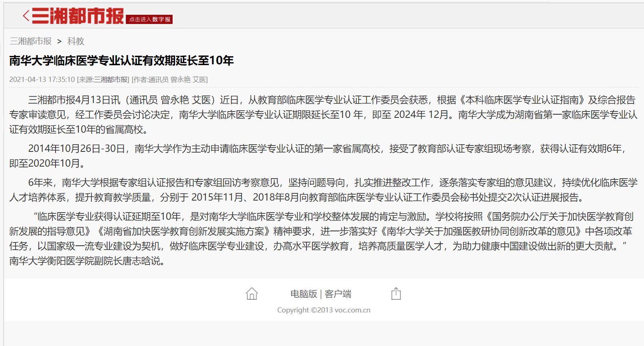Click the line 南华大学衡阳医学院副院长唐志晗说
The image size is (644, 346).
click(x=87, y=261)
